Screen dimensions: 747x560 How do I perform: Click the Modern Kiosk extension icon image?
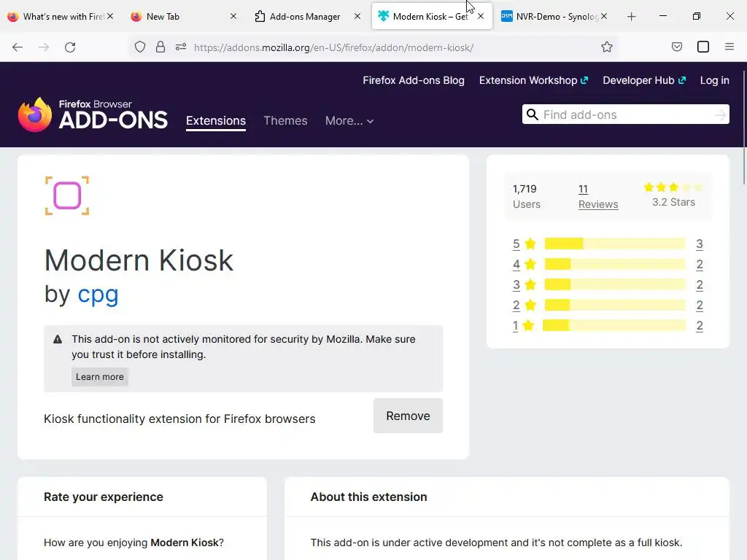click(67, 195)
